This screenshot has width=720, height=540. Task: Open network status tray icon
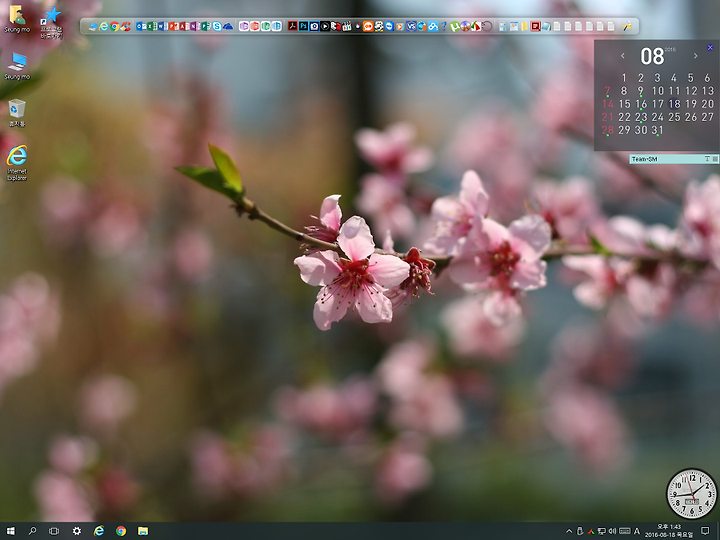coord(602,531)
